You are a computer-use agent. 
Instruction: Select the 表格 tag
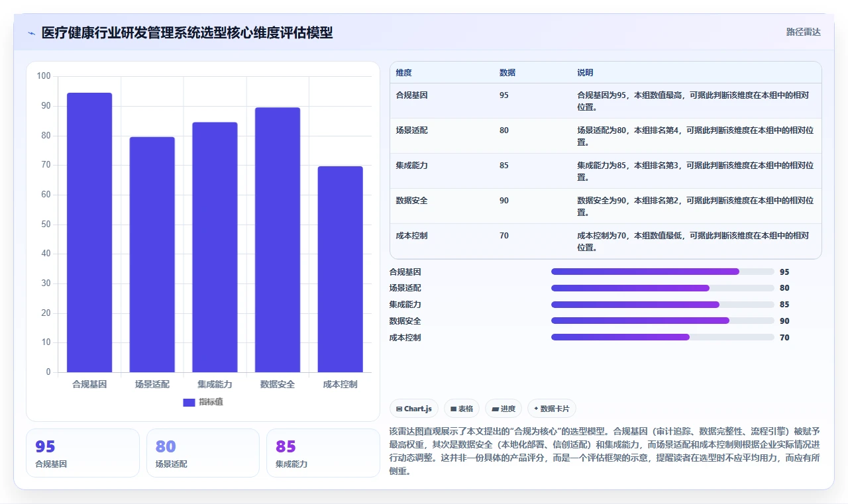coord(461,409)
